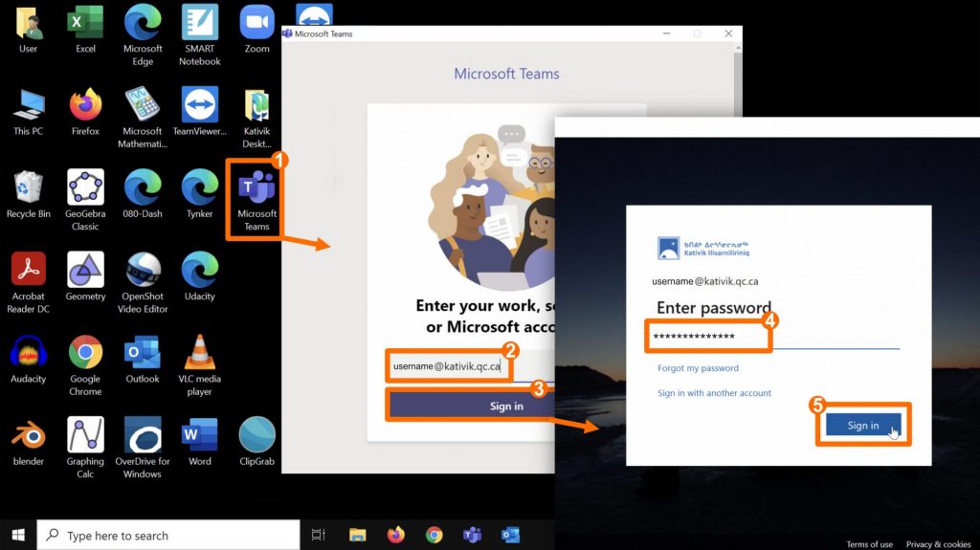Launch Outlook from the desktop
980x550 pixels.
tap(143, 360)
